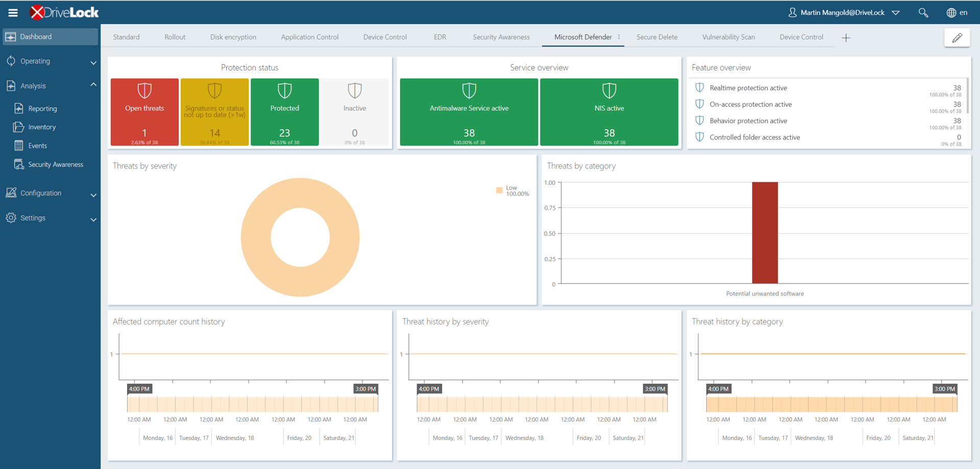The image size is (980, 469).
Task: Click the red Potential unwanted software bar
Action: (765, 233)
